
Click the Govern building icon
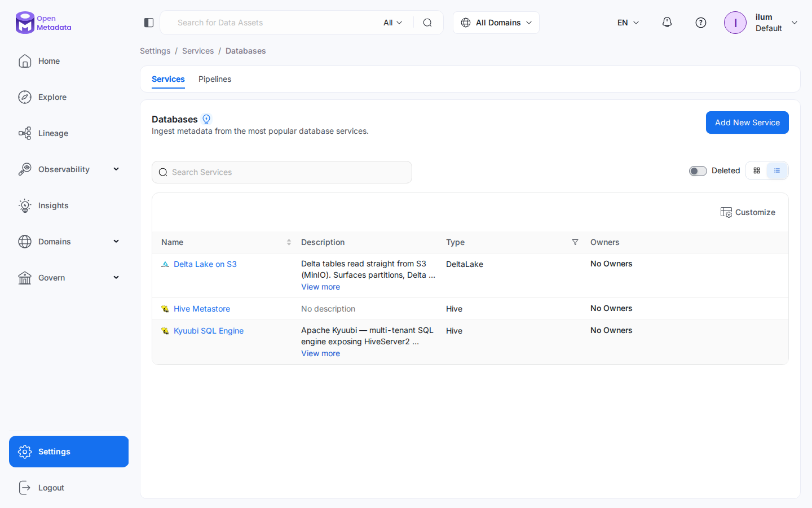point(25,278)
